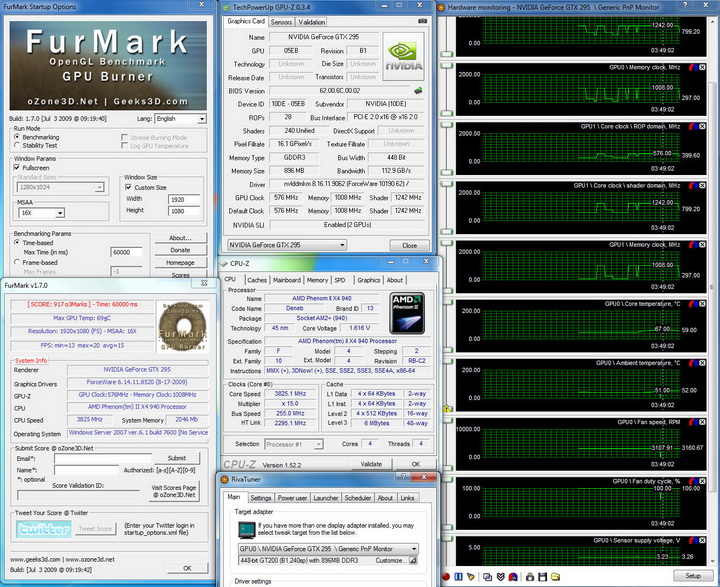The width and height of the screenshot is (720, 587).
Task: Click the Validate button in CPU-Z
Action: [x=371, y=464]
